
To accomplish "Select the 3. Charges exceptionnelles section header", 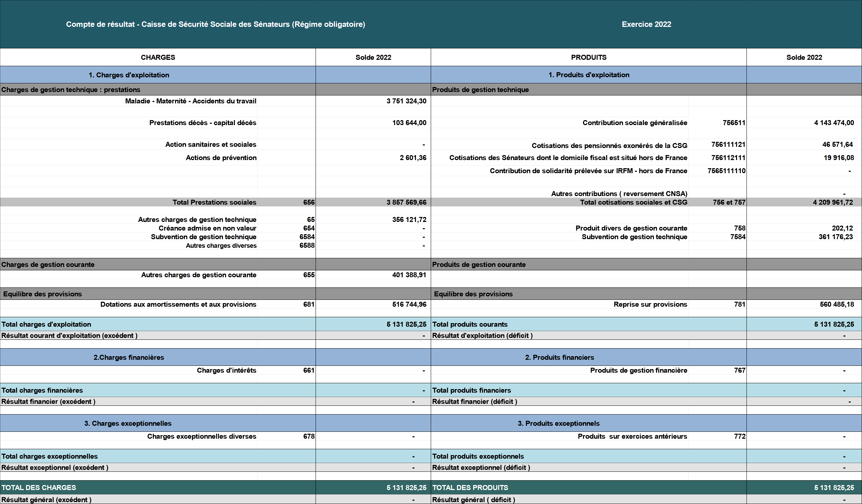I will [128, 423].
